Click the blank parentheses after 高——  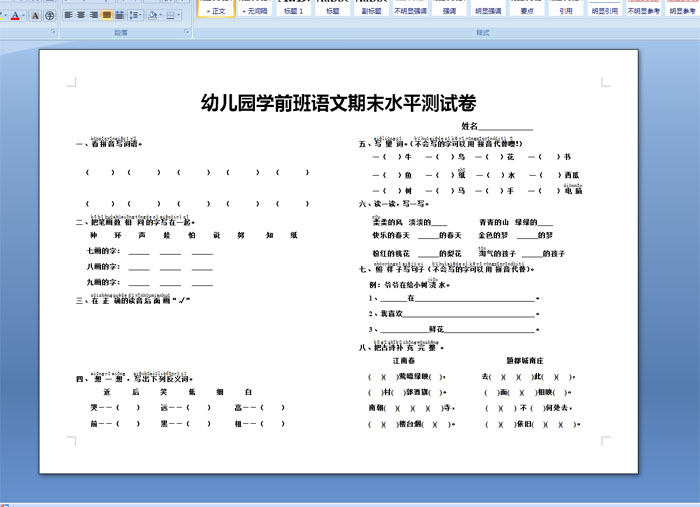point(272,407)
